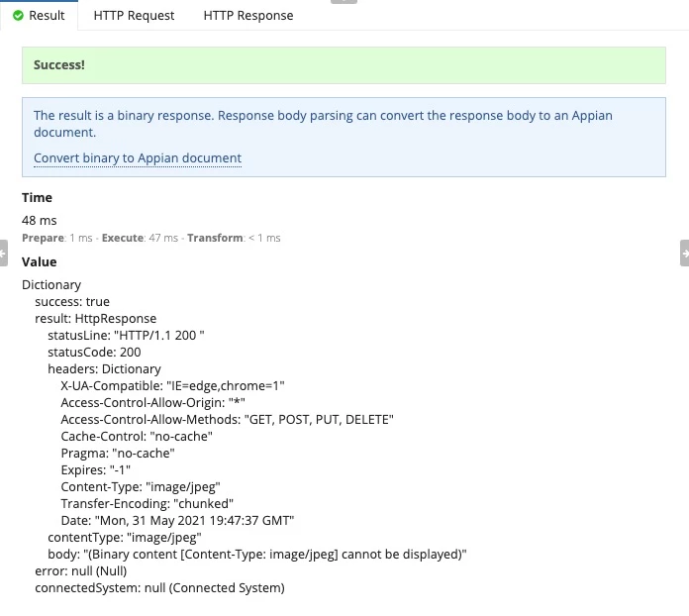Click the Execute timing label
The width and height of the screenshot is (689, 616).
tap(123, 238)
